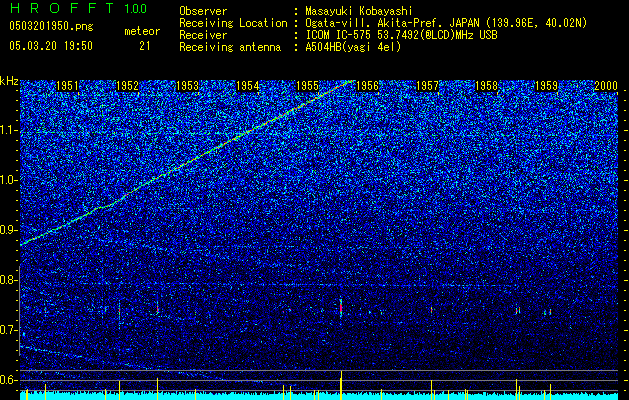Screen dimensions: 629x400
Task: Click the 1953 time marker
Action: pos(187,86)
